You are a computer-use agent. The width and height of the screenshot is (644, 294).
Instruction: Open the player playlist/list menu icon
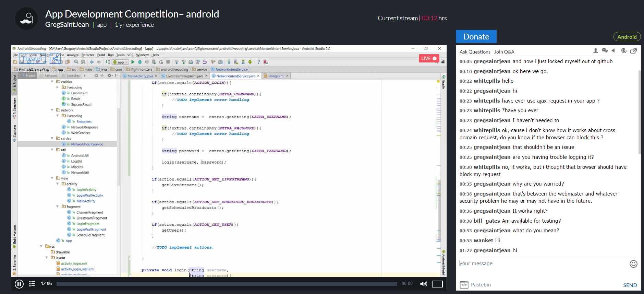(x=32, y=284)
